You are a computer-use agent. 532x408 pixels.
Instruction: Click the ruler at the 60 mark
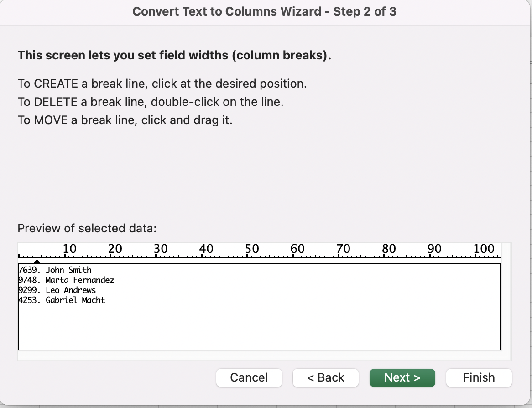click(x=293, y=255)
